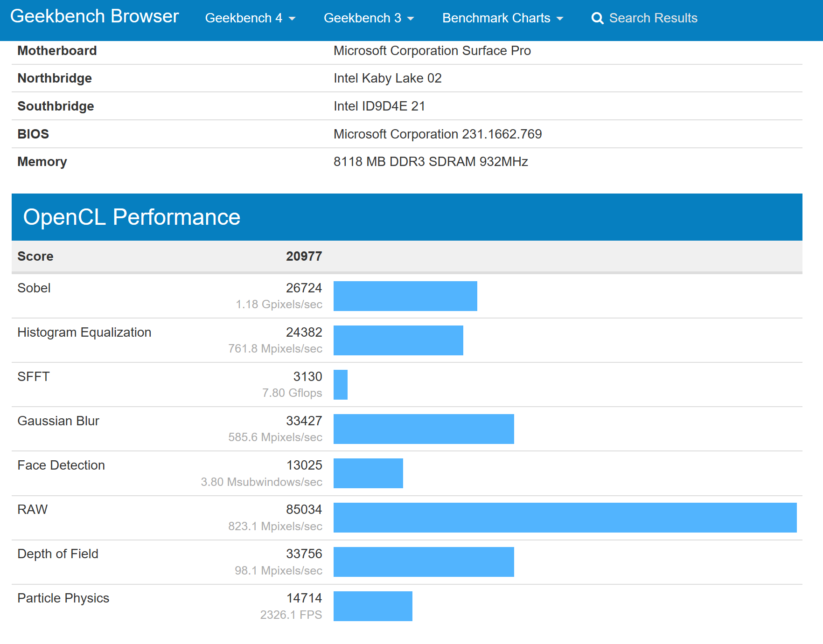Click the Depth of Field score bar
This screenshot has width=823, height=644.
(x=424, y=562)
